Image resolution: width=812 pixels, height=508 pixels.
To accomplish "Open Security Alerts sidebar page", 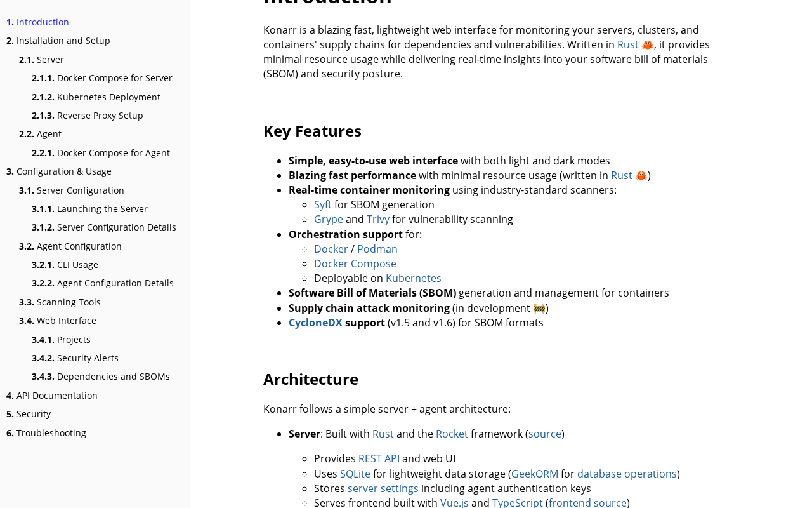I will (88, 358).
